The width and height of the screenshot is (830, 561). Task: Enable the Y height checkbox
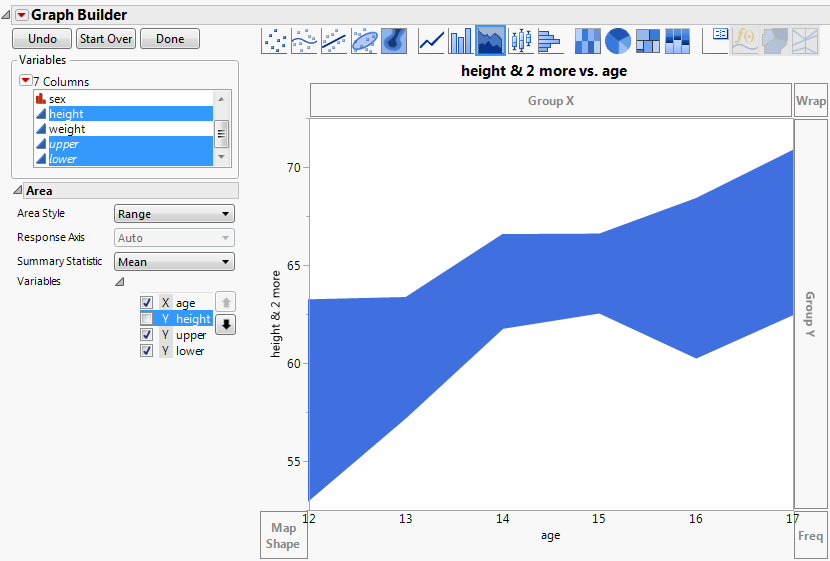pyautogui.click(x=147, y=319)
